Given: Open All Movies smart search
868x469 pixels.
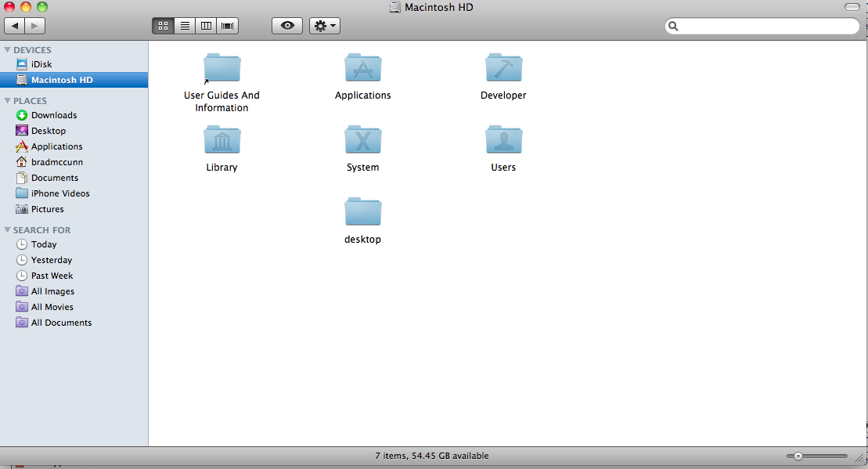Looking at the screenshot, I should (x=74, y=307).
